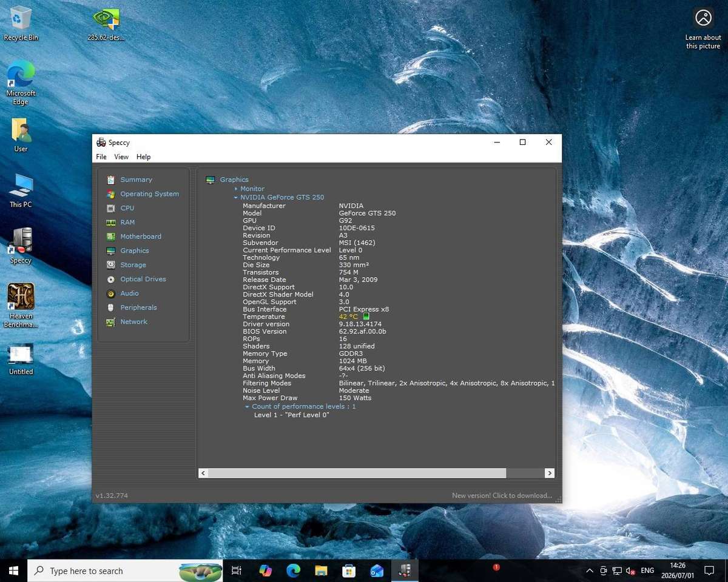Click the Type here to search box
The image size is (728, 582).
[126, 570]
